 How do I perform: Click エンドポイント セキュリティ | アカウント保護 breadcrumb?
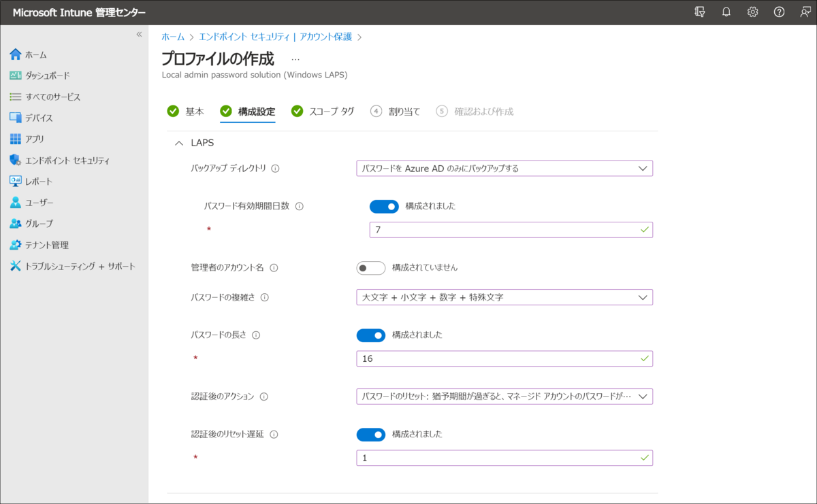[275, 37]
